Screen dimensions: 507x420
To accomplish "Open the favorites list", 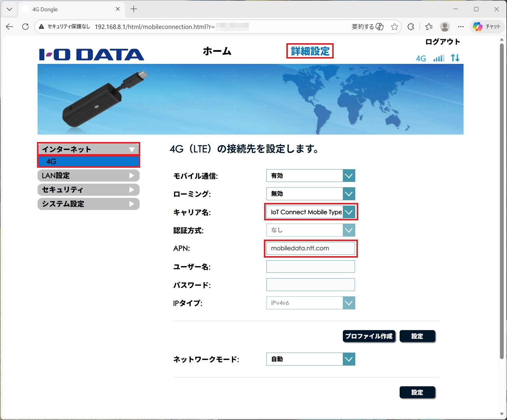I will tap(429, 27).
